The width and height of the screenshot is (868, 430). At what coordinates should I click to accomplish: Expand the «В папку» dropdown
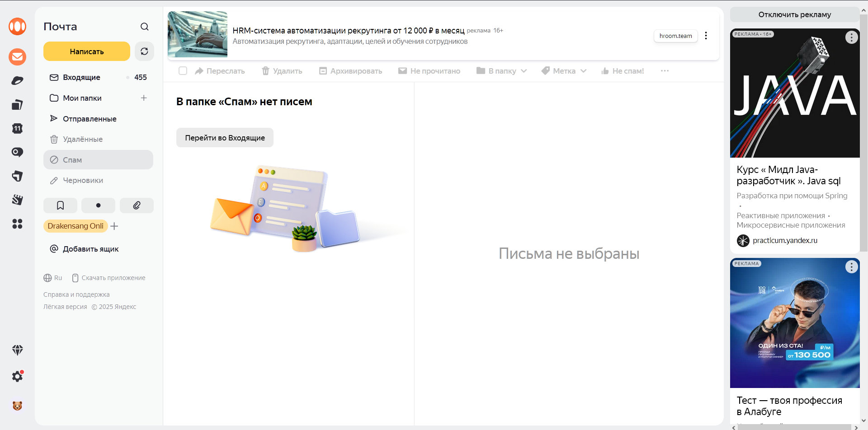coord(502,71)
